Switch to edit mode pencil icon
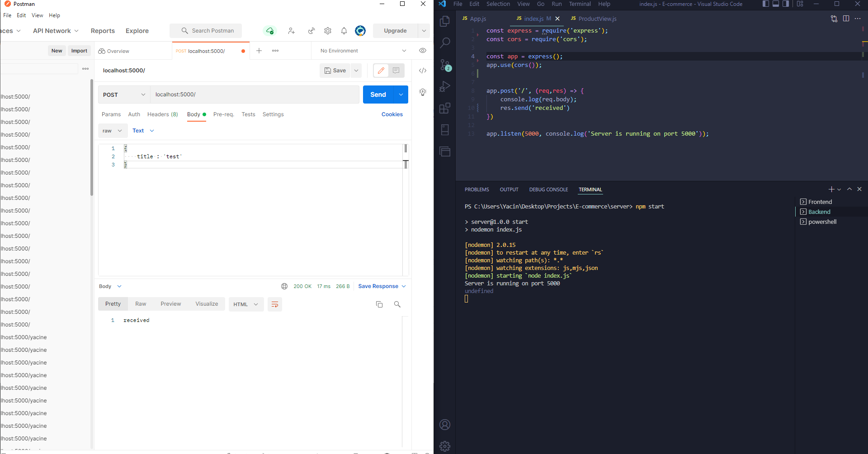Image resolution: width=868 pixels, height=454 pixels. coord(381,71)
